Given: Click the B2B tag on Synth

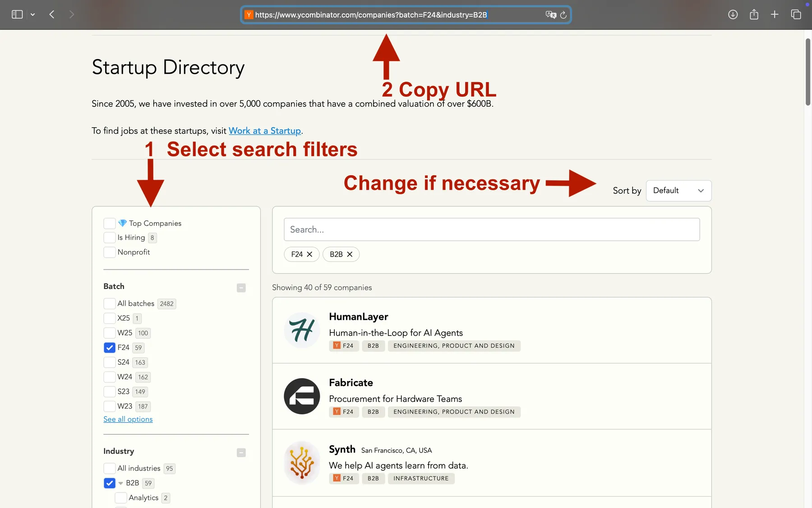Looking at the screenshot, I should pyautogui.click(x=373, y=479).
